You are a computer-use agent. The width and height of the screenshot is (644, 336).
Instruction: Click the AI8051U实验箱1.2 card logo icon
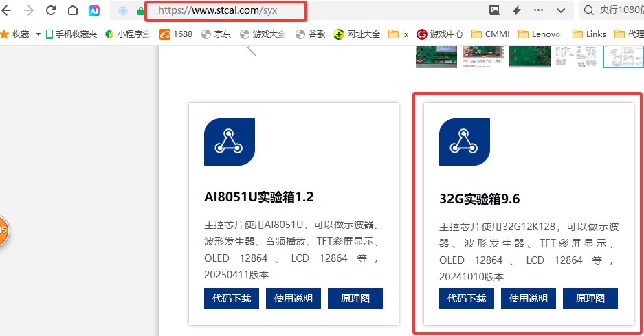coord(229,142)
